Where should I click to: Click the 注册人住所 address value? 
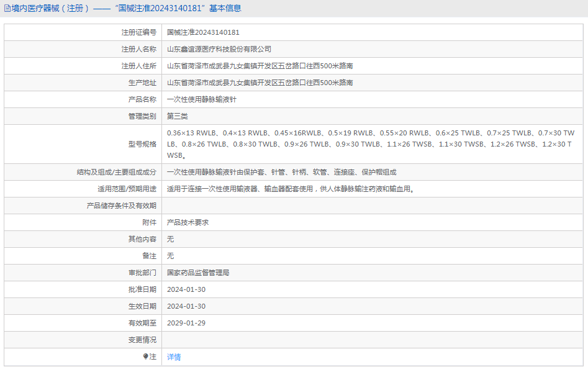click(260, 66)
